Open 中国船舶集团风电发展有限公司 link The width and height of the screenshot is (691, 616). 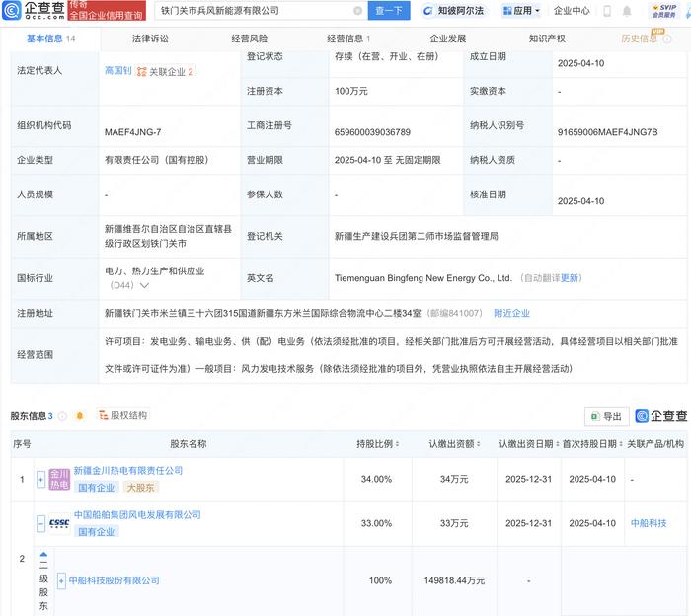click(x=137, y=514)
